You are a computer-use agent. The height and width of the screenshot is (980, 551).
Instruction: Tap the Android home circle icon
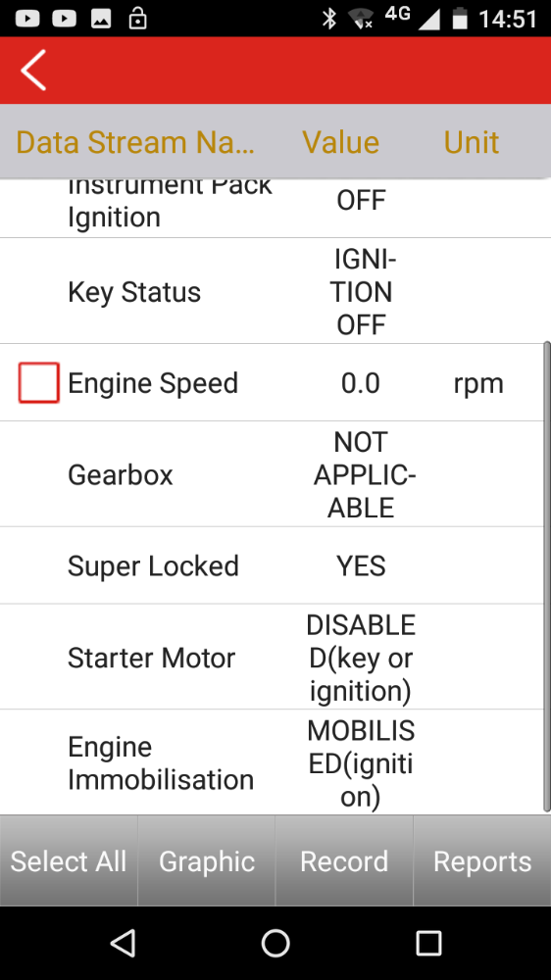pos(275,943)
